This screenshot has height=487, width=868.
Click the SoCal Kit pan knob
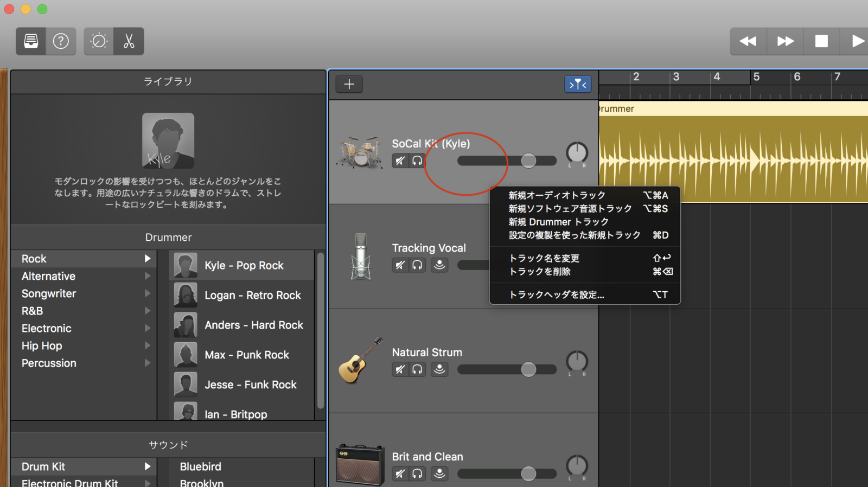pyautogui.click(x=577, y=153)
